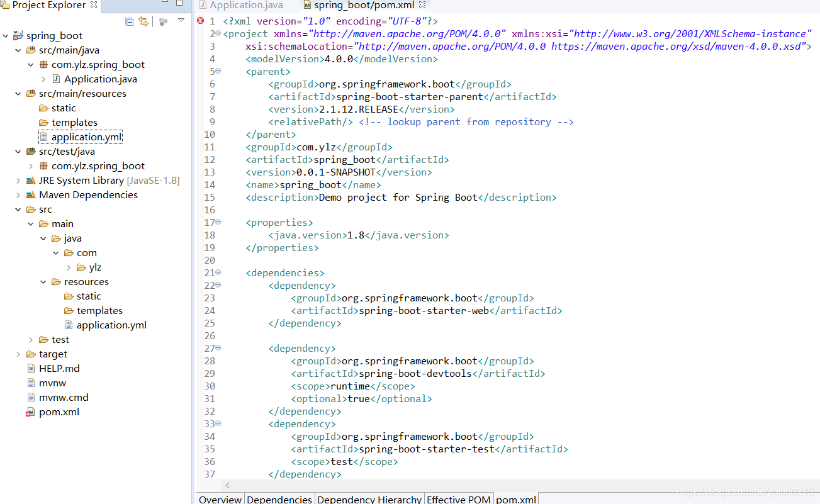Close the Project Explorer view tab
820x504 pixels.
(94, 5)
